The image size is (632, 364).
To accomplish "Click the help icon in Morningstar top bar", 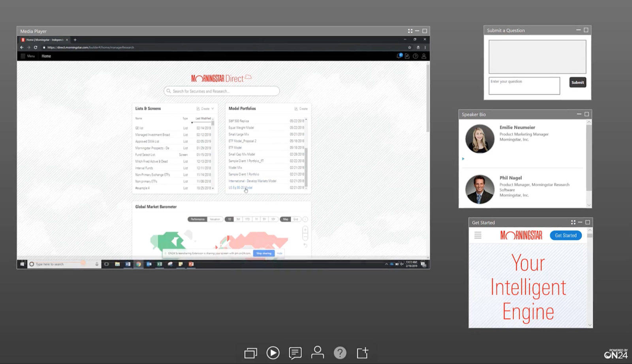I will [416, 56].
